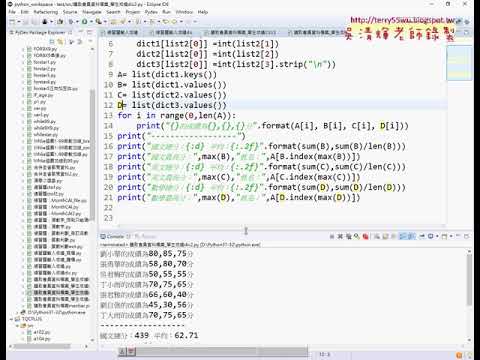Open Display Selected Console dropdown arrow
480x360 pixels.
tap(437, 236)
